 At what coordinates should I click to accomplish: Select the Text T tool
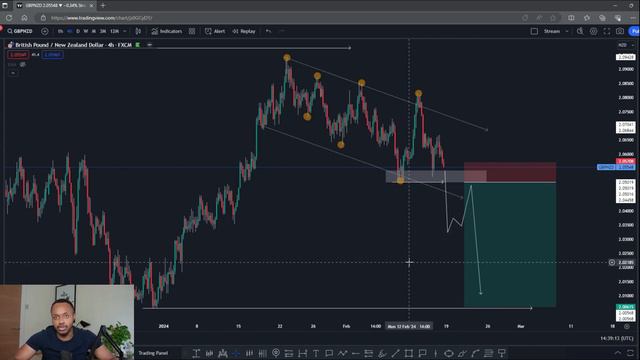click(316, 353)
